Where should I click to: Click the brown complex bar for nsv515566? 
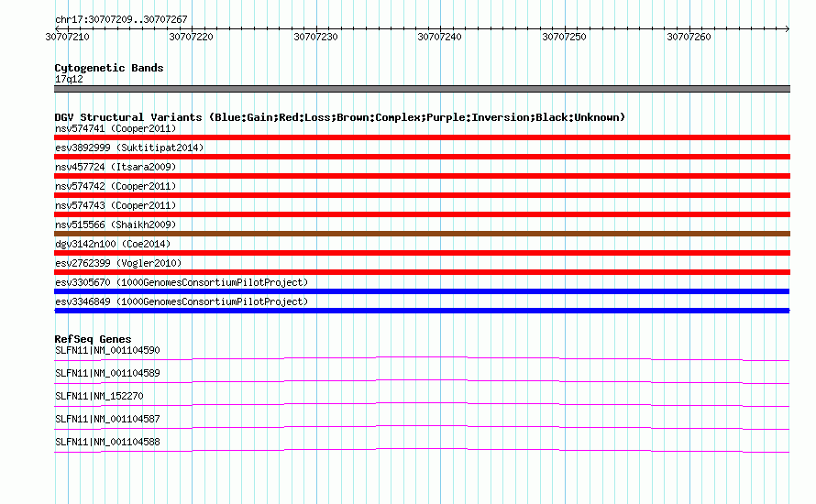click(422, 234)
